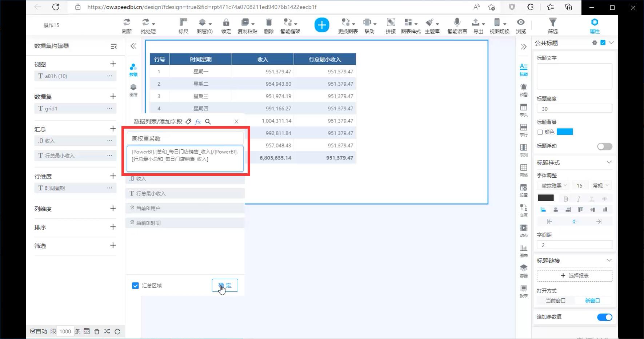
Task: Click the search magnifier in field dialog
Action: coord(208,122)
